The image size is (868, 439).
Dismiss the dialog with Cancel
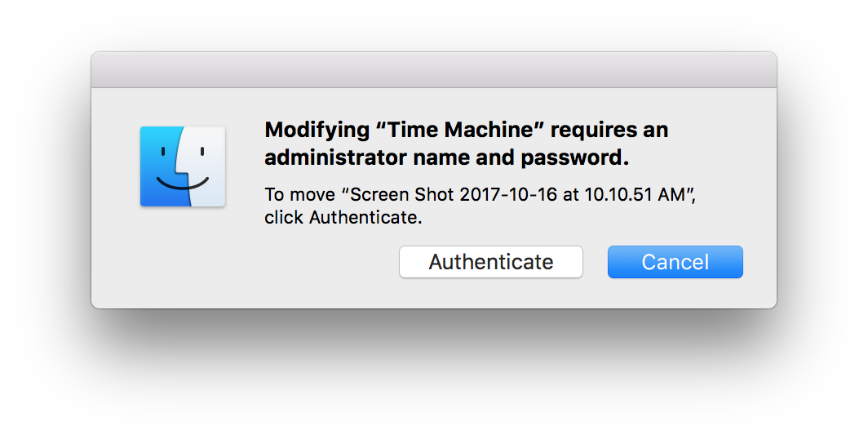pos(675,262)
